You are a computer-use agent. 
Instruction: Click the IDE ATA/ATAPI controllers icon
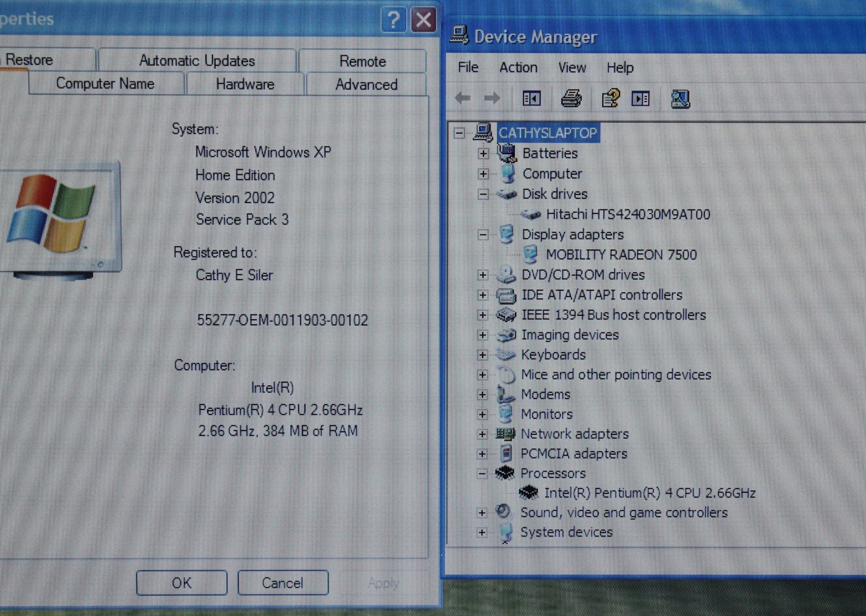coord(506,295)
